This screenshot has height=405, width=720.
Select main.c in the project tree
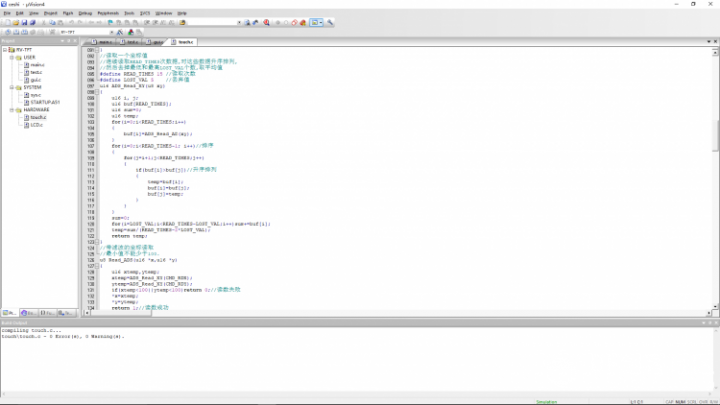[x=37, y=65]
